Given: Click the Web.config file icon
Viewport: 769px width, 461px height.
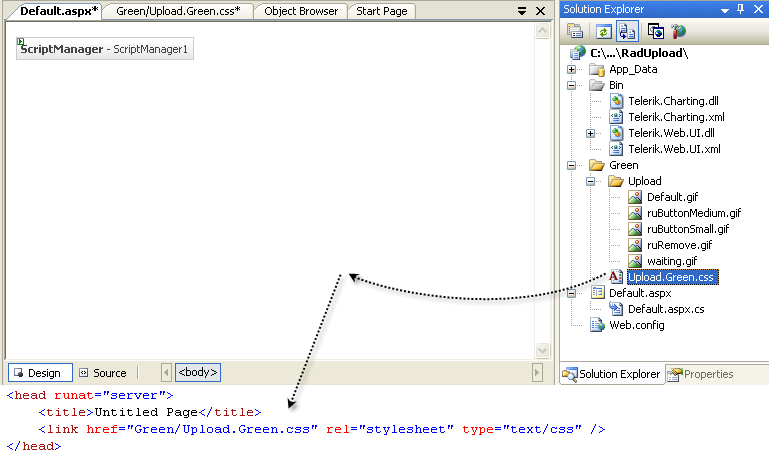Looking at the screenshot, I should pos(597,325).
